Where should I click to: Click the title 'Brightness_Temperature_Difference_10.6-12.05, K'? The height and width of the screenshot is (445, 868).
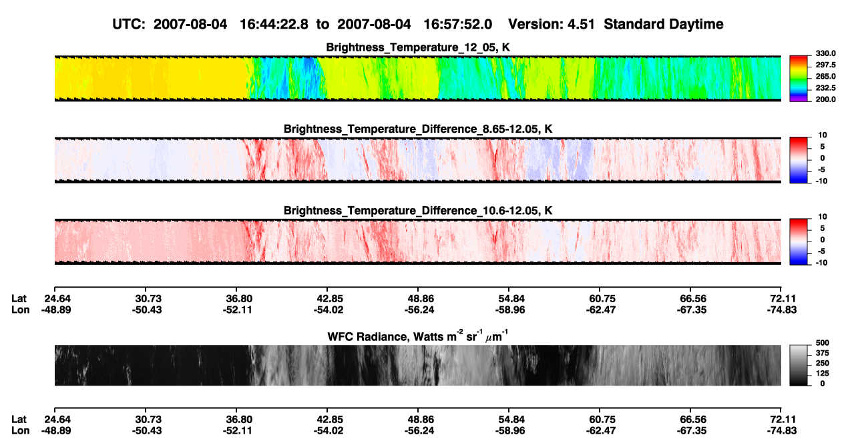coord(418,211)
